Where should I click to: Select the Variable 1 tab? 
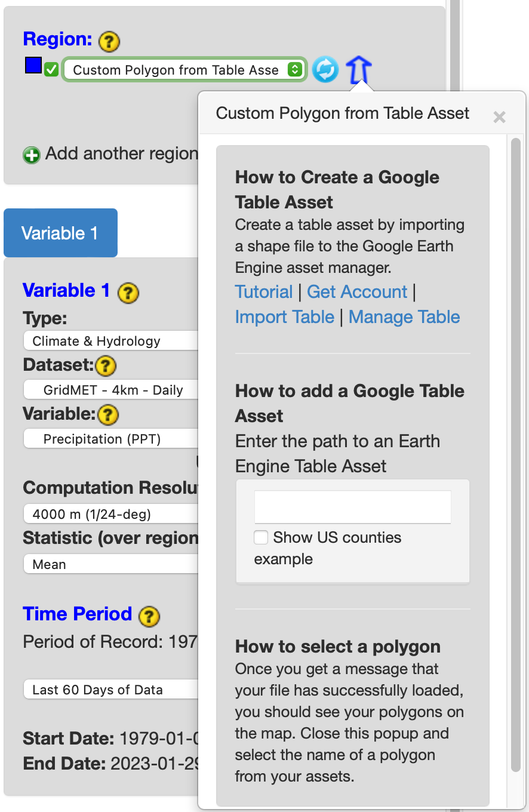(60, 233)
